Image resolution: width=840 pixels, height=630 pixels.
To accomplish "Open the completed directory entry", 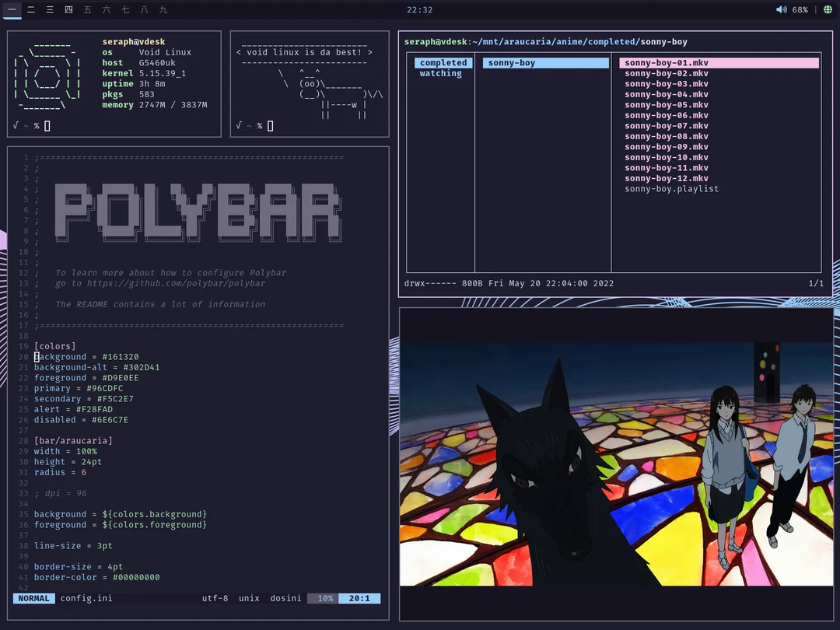I will coord(443,62).
